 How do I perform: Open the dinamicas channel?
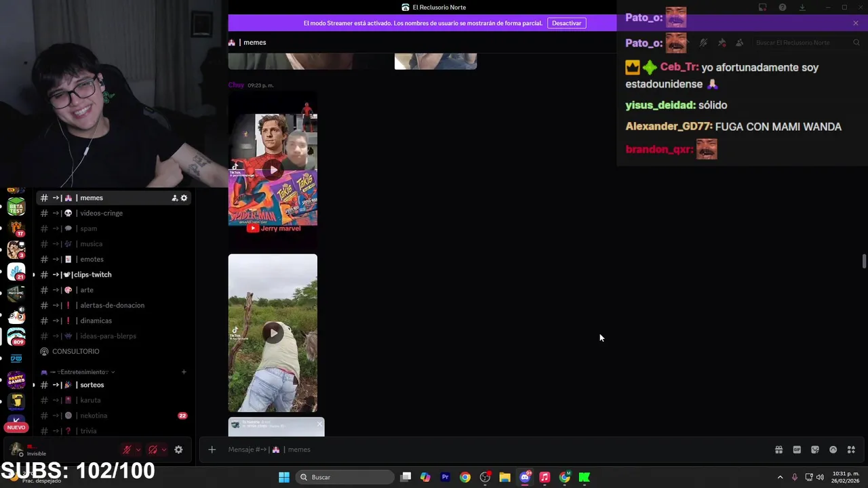[115, 321]
